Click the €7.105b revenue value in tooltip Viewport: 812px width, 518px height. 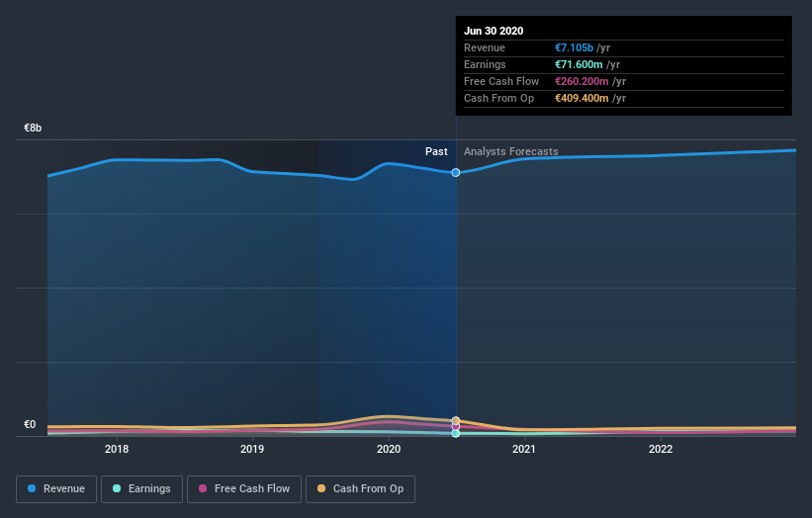575,47
